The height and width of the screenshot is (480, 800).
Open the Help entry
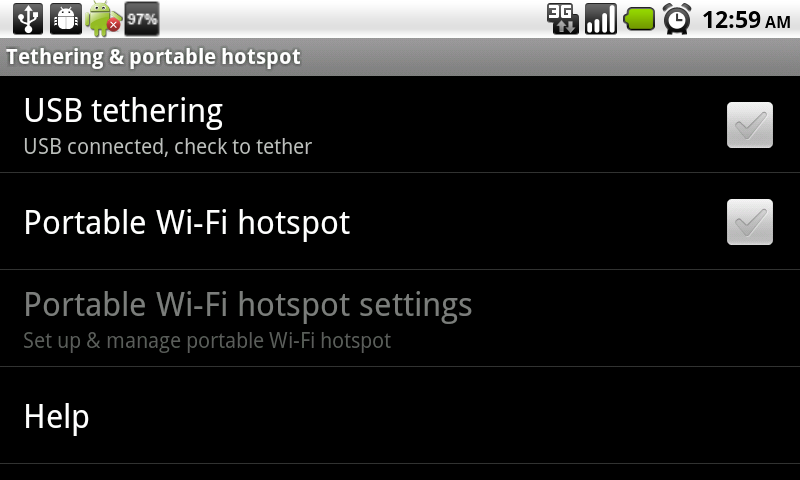click(400, 415)
